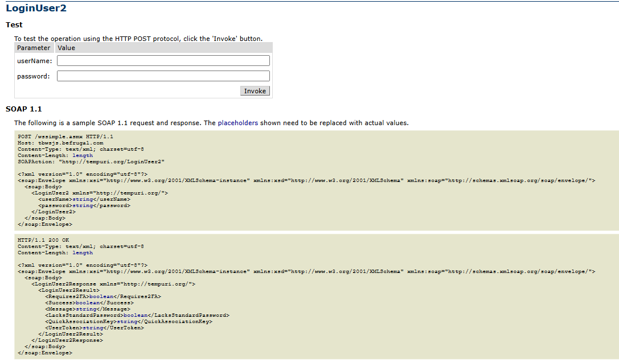
Task: Click the Requires2FA boolean element
Action: pos(103,296)
